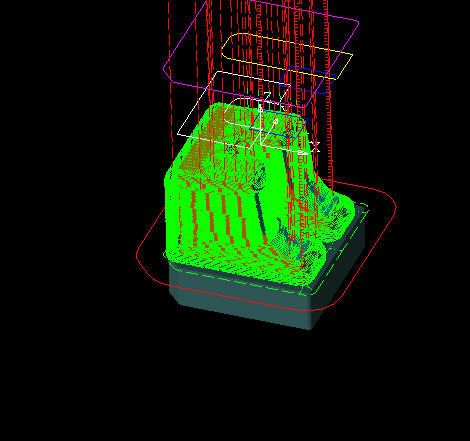Click the Z axis label above the triad
Viewport: 470px width, 441px height.
coord(268,96)
